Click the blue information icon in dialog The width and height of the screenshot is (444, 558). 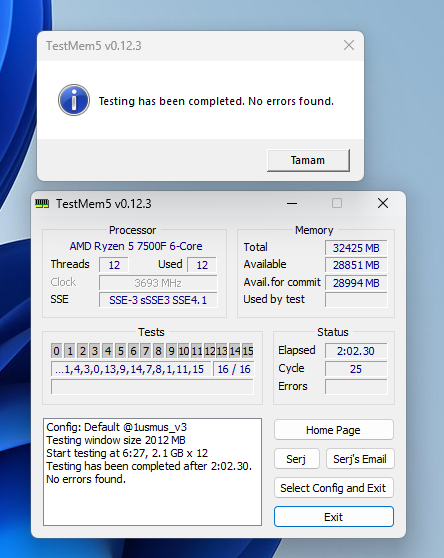[x=74, y=100]
